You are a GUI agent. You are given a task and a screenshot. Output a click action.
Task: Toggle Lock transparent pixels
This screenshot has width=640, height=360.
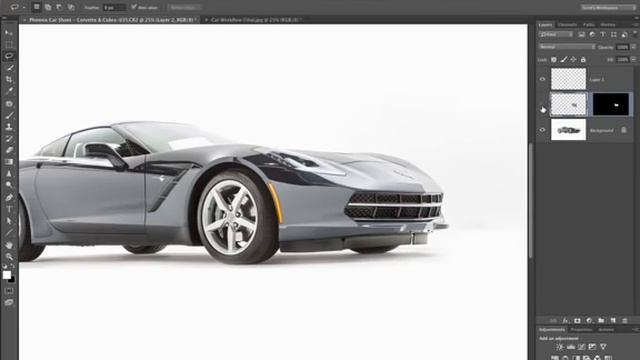(553, 60)
